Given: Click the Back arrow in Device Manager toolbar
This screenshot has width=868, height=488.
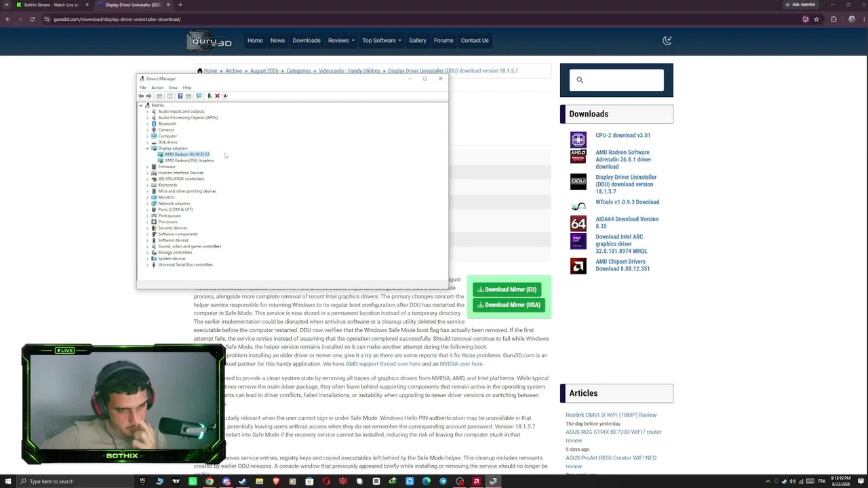Looking at the screenshot, I should [x=141, y=96].
